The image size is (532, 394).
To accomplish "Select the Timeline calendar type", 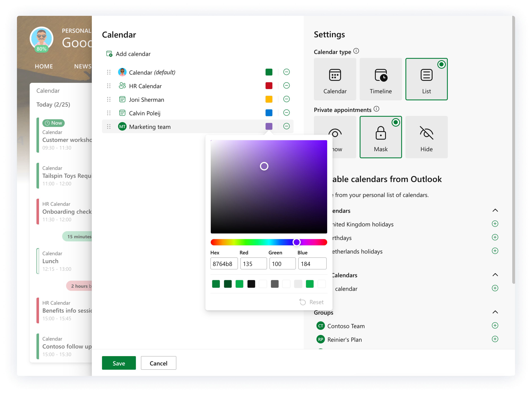I will [380, 79].
